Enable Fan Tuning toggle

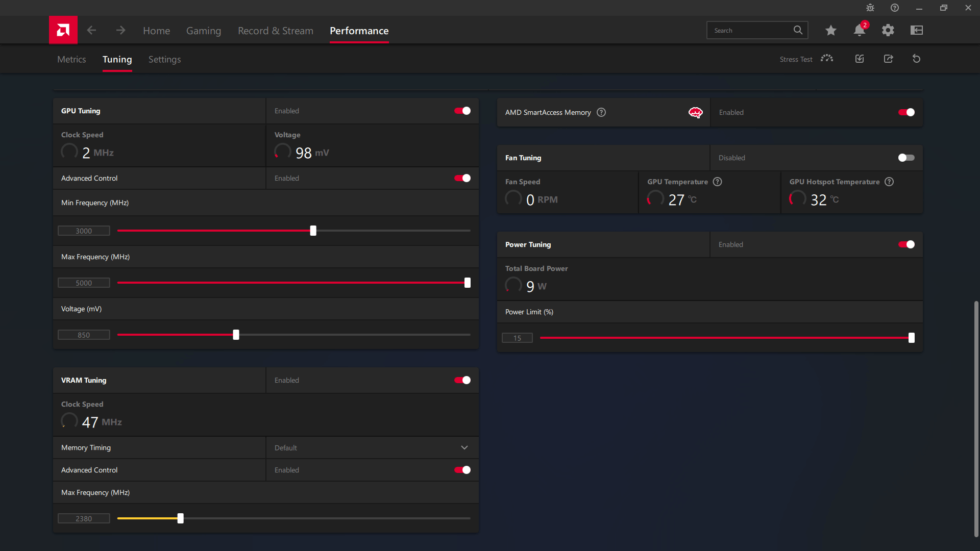(x=906, y=158)
